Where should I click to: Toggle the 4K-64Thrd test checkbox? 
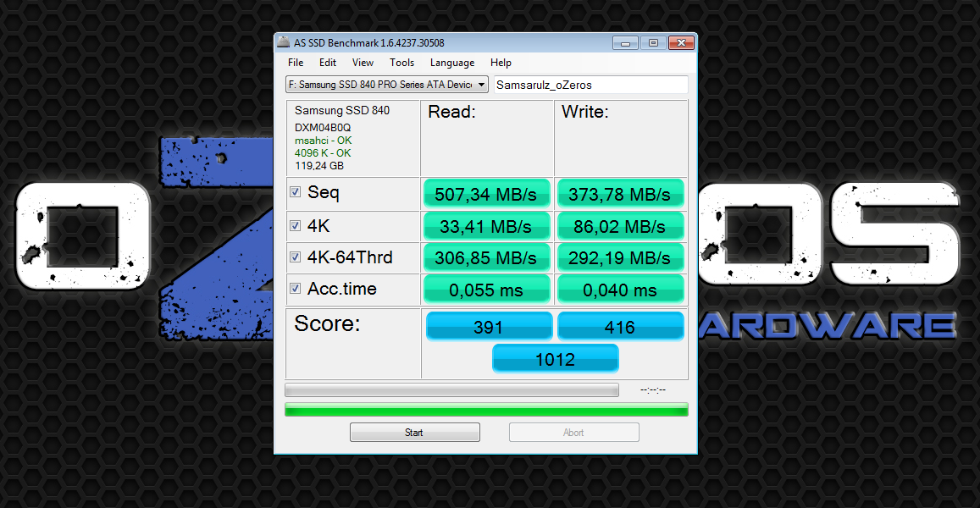pos(296,257)
